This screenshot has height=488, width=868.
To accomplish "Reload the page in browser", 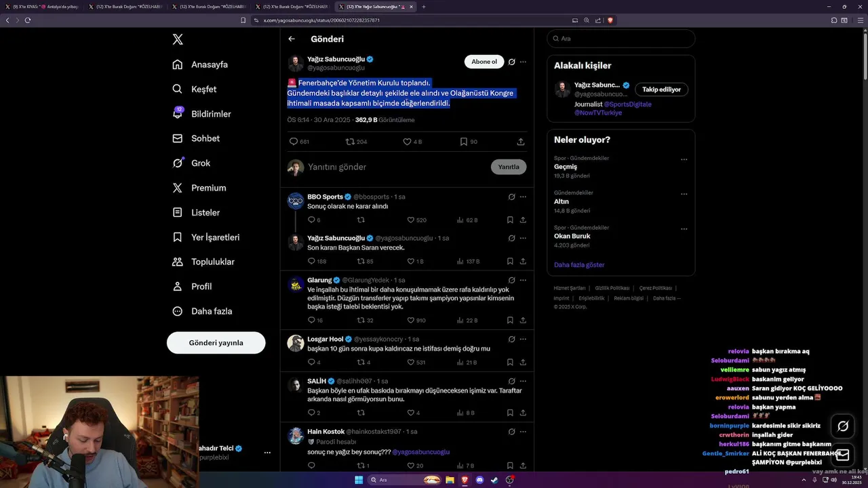I will click(x=28, y=20).
